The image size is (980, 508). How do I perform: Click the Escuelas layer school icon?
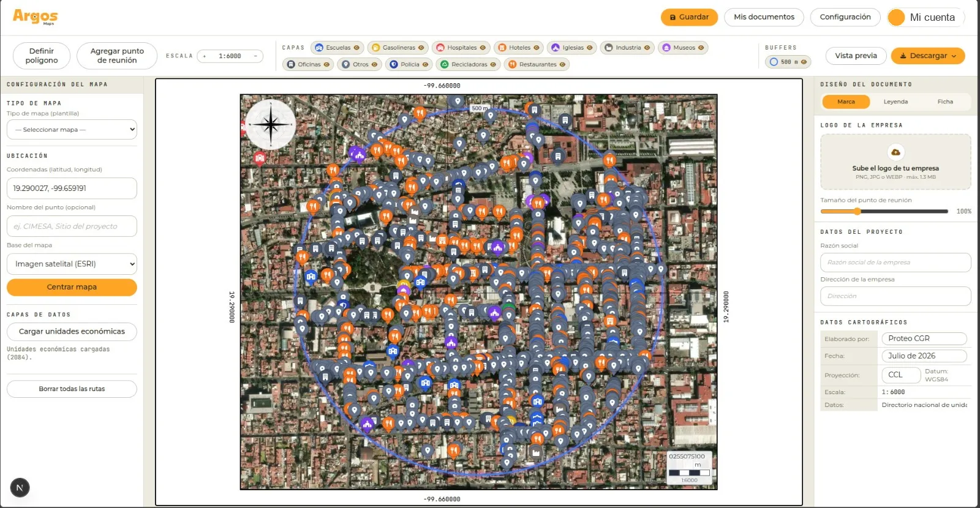pos(318,48)
